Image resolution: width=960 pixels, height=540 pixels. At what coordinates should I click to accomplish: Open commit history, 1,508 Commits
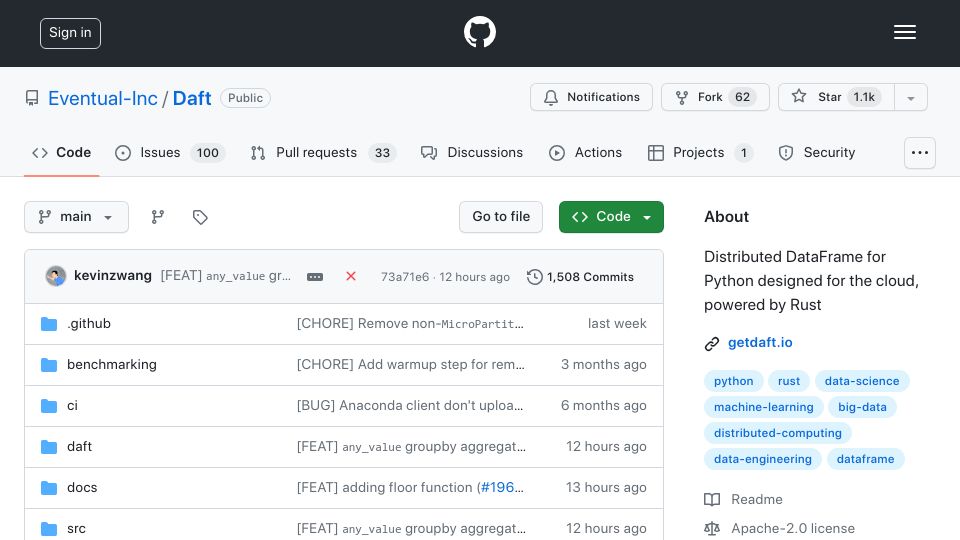pos(580,277)
